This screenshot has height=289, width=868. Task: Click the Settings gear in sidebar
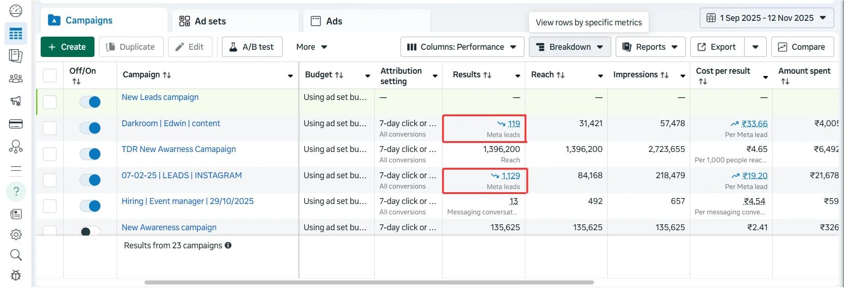coord(16,234)
